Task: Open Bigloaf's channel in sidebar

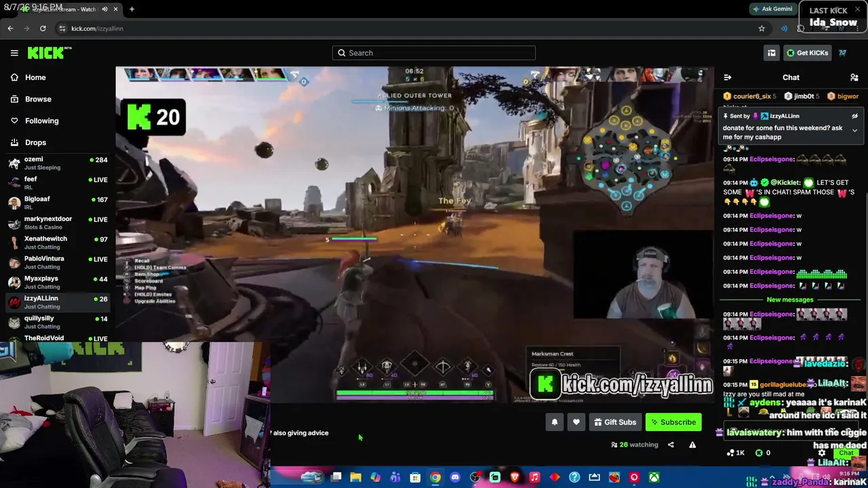Action: [x=58, y=203]
